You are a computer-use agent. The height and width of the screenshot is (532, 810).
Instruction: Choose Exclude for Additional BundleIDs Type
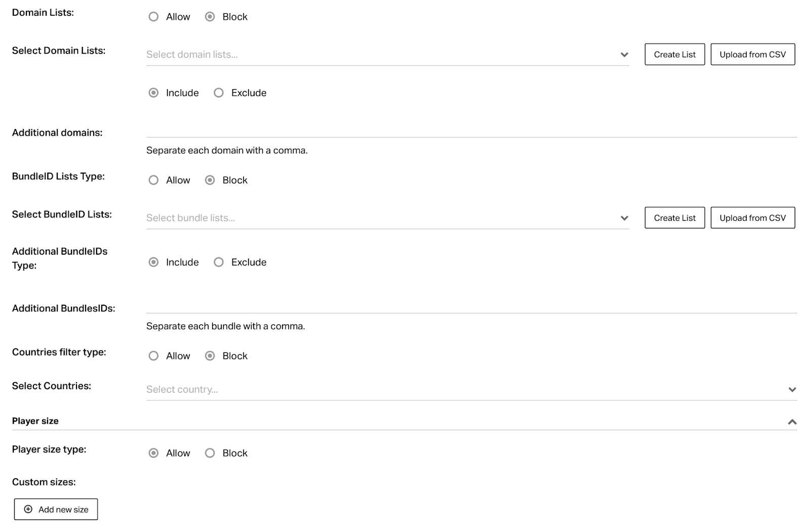[219, 262]
